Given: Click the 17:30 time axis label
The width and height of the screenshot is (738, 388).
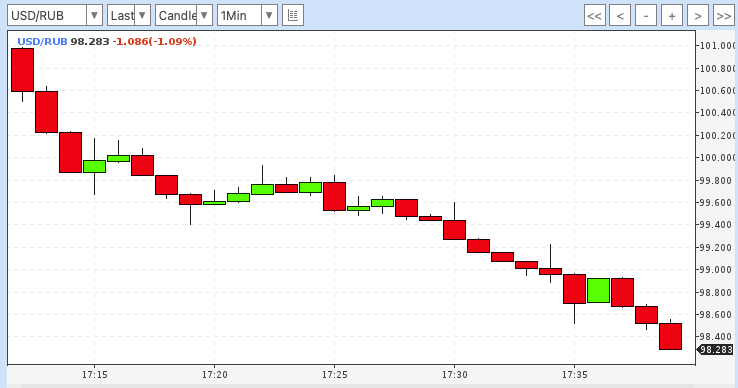Looking at the screenshot, I should pos(455,375).
